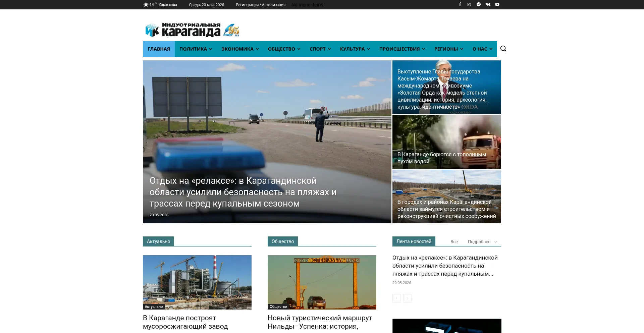Screen dimensions: 644x333
Task: Click the Среда, 20 мая, 2026 date
Action: 206,5
